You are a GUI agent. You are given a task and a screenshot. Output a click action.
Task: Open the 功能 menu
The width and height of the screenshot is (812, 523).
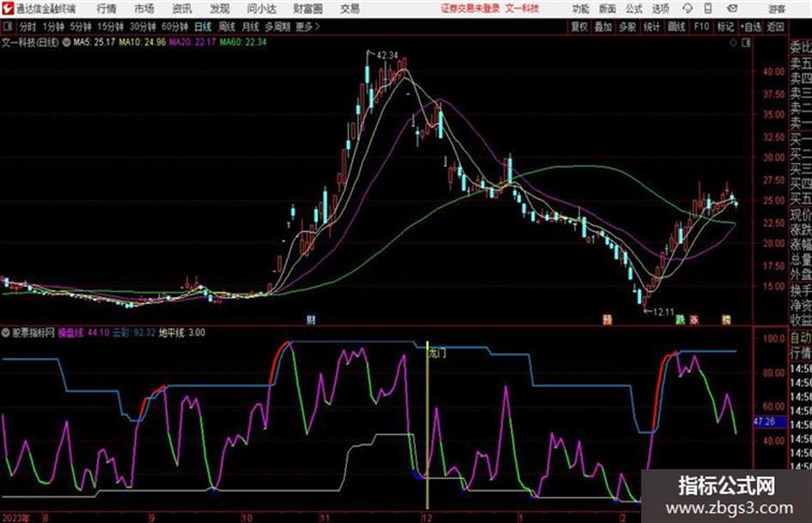[581, 9]
